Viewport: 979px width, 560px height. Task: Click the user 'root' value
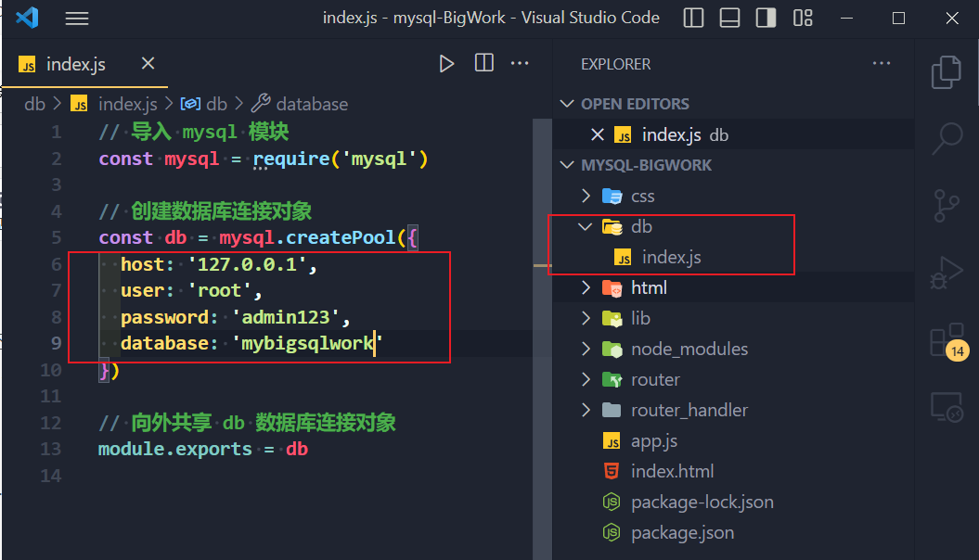[x=219, y=290]
